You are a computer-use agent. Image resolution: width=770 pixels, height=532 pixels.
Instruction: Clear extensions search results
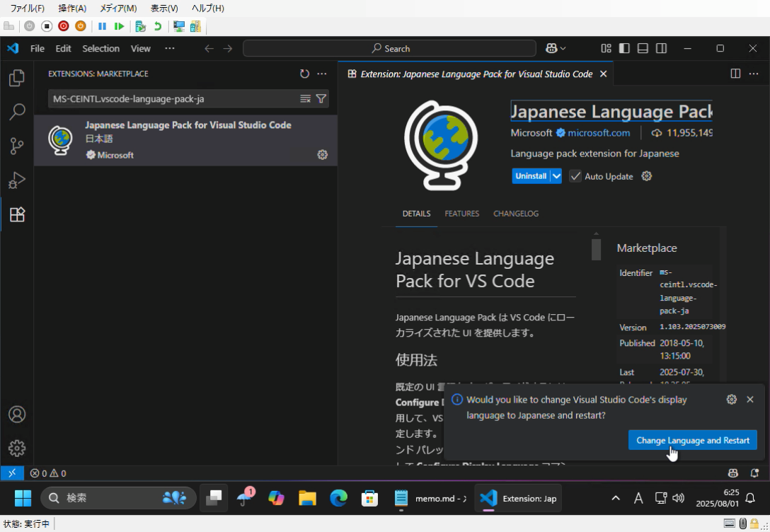coord(306,98)
